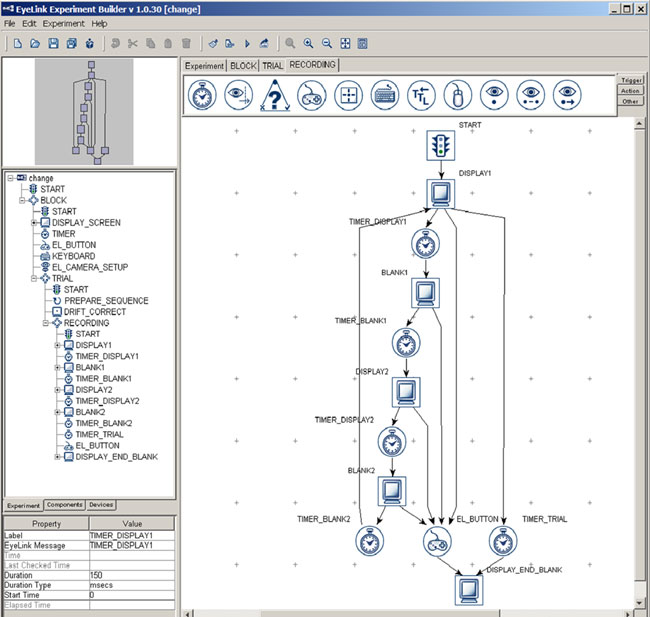
Task: Select the TIMER_TRIAL clock node in graph
Action: pos(503,542)
